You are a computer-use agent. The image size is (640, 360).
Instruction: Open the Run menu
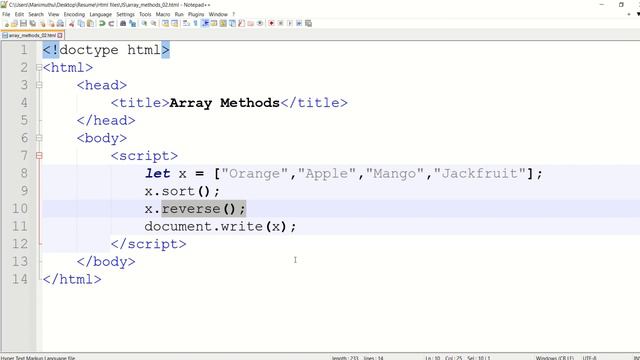pos(179,14)
